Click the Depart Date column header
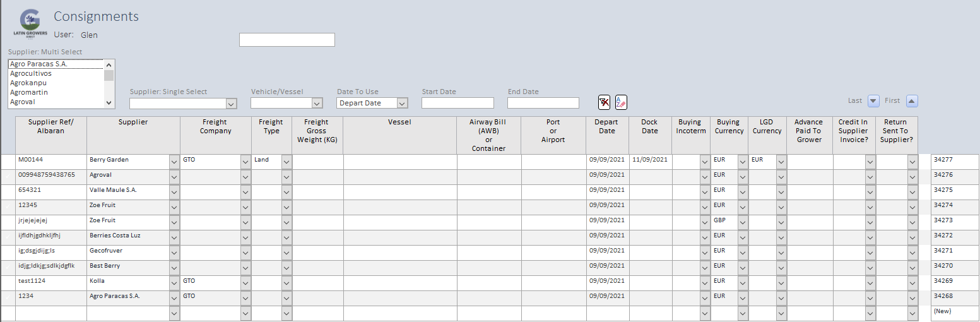Image resolution: width=980 pixels, height=322 pixels. point(607,135)
